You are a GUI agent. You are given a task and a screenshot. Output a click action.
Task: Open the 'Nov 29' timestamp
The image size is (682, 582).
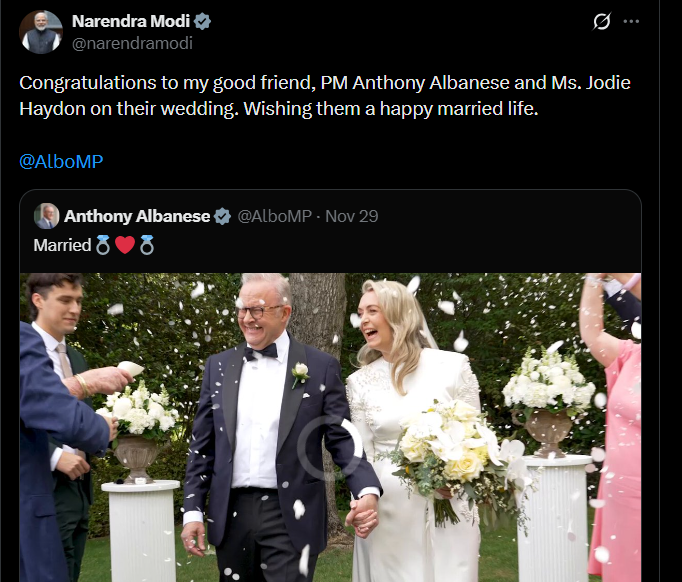(352, 216)
